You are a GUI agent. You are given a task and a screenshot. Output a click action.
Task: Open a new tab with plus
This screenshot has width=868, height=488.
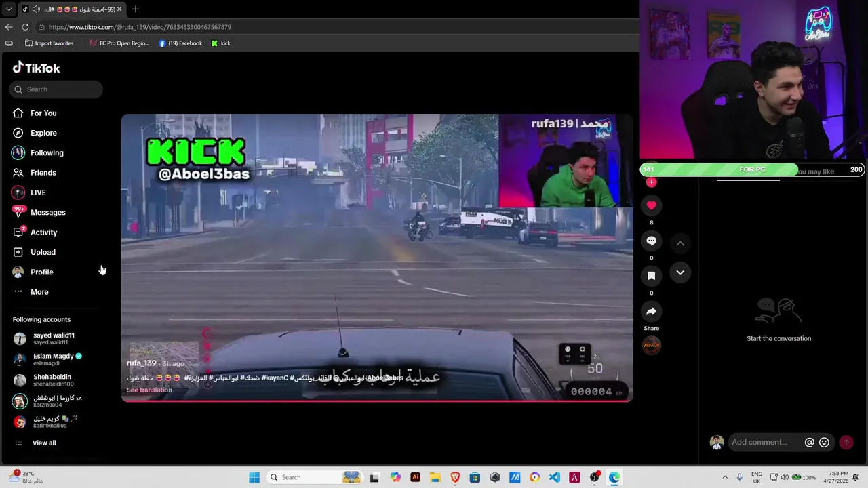[136, 9]
